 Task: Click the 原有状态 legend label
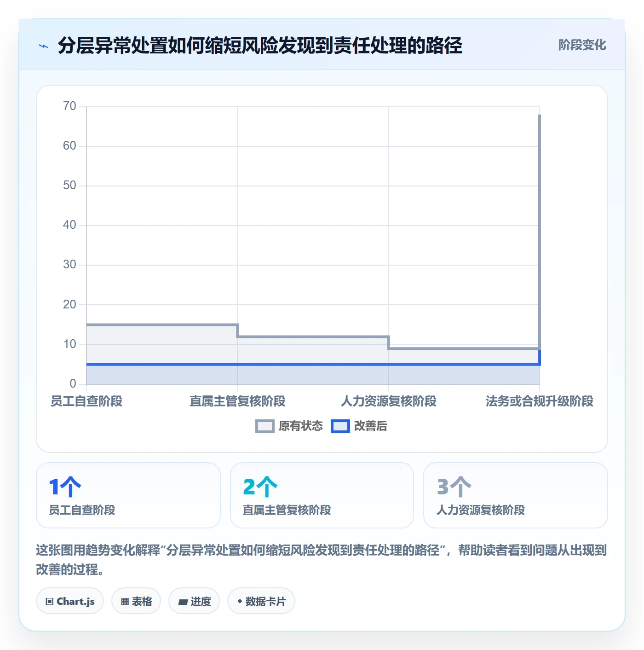301,426
